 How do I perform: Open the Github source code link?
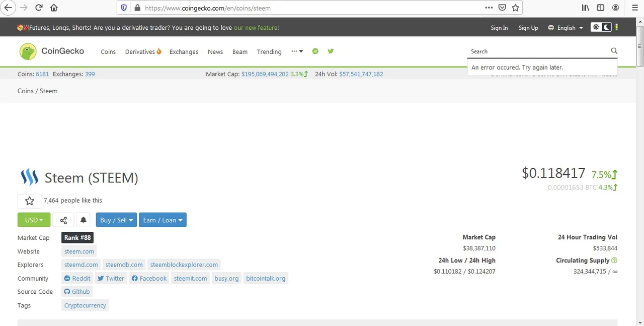(77, 292)
